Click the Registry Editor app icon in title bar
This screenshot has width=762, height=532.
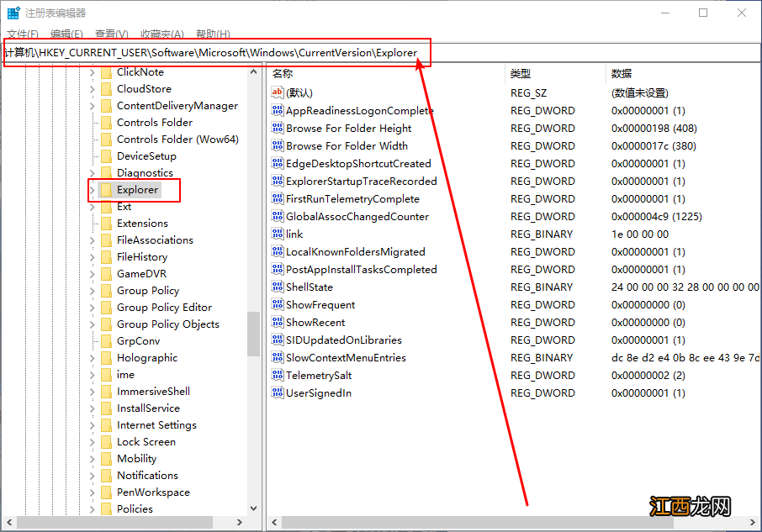[13, 13]
